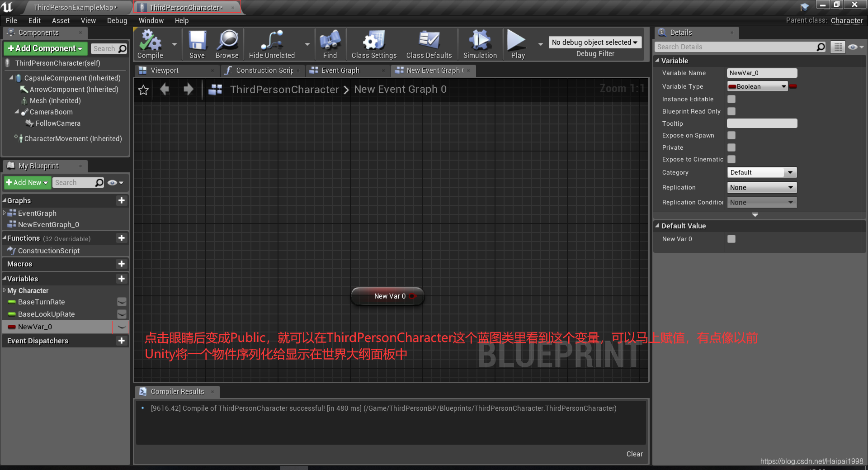Collapse the Variable section in Details
This screenshot has height=470, width=868.
pos(657,61)
